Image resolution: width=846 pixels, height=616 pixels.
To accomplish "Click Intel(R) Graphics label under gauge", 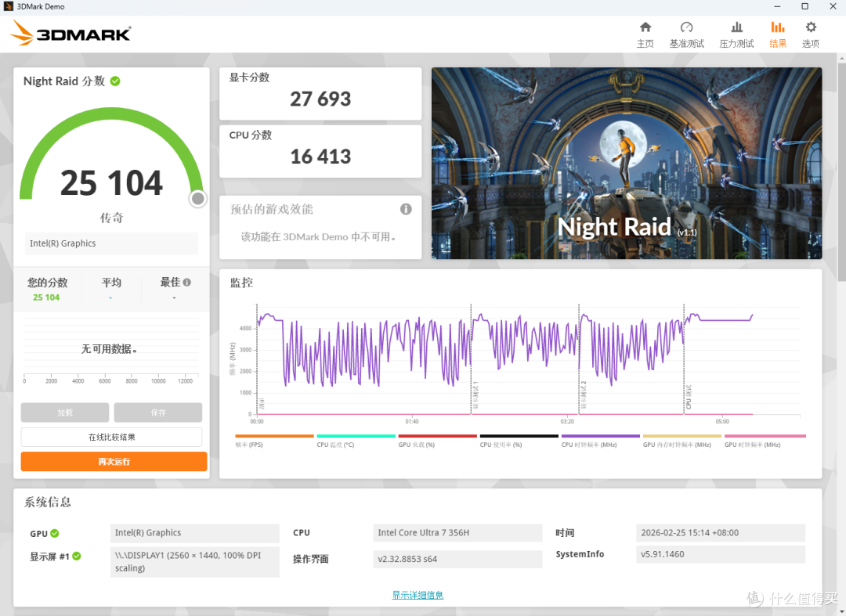I will point(111,243).
